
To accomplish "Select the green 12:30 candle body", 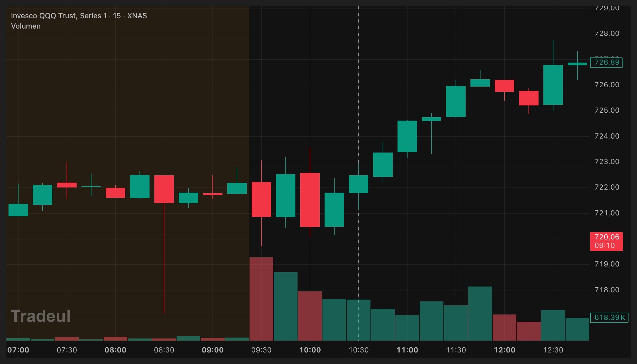I will (553, 85).
